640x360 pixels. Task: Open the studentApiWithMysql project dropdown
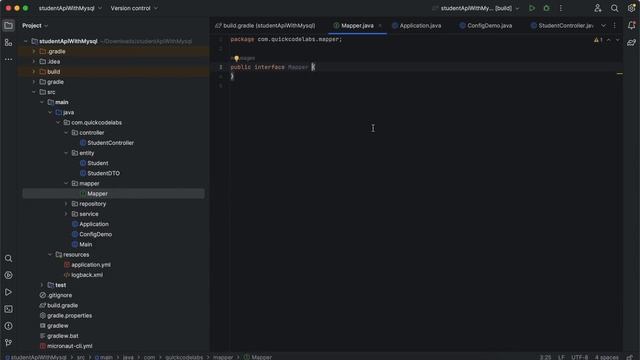pyautogui.click(x=70, y=8)
